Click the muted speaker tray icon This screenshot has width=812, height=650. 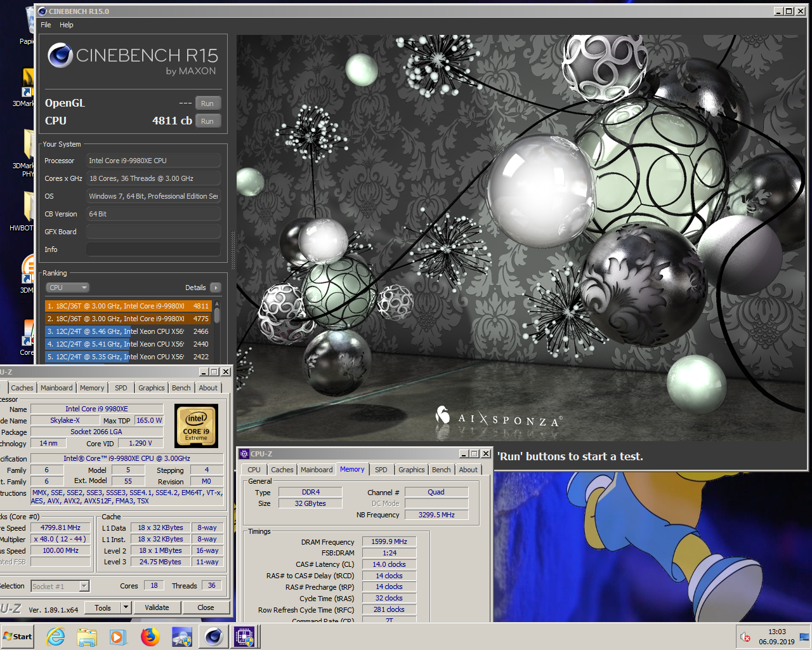tap(745, 637)
